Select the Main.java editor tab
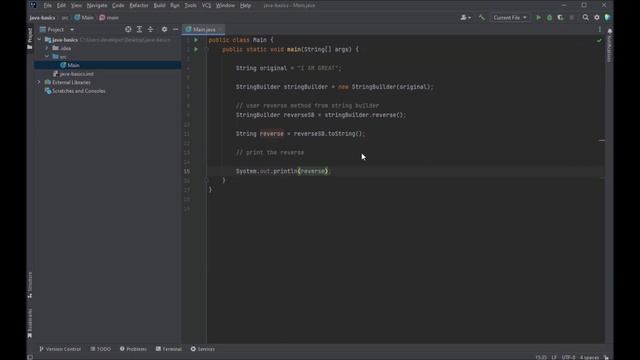Viewport: 640px width, 360px height. point(203,29)
